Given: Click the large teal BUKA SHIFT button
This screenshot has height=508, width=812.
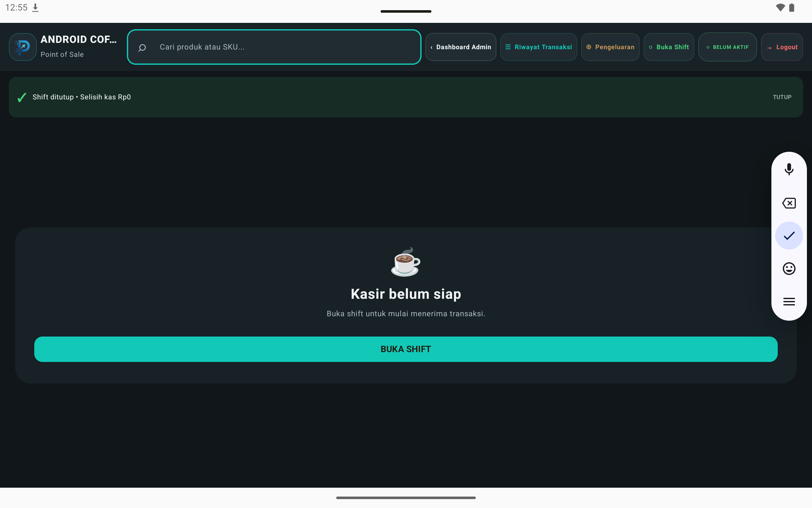Looking at the screenshot, I should click(406, 349).
